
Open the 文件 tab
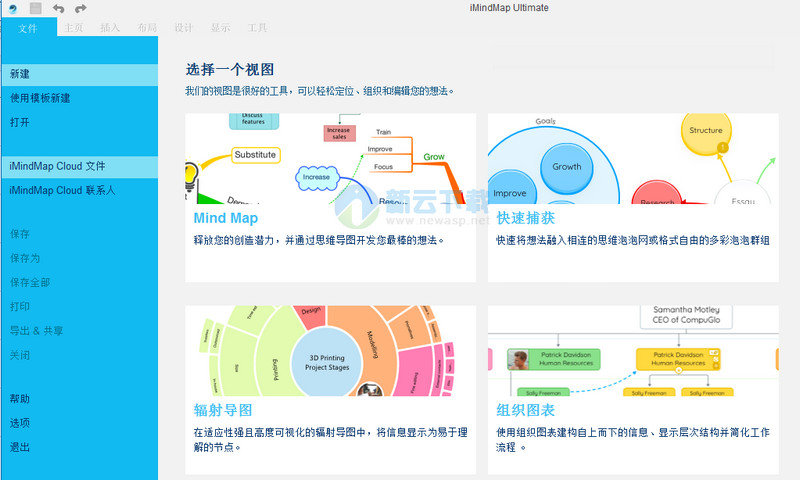tap(28, 28)
